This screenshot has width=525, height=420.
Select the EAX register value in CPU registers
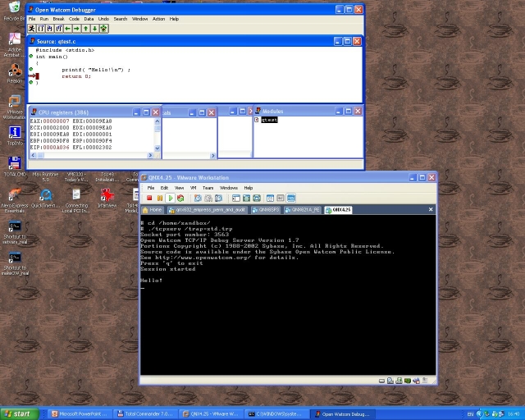click(x=54, y=121)
